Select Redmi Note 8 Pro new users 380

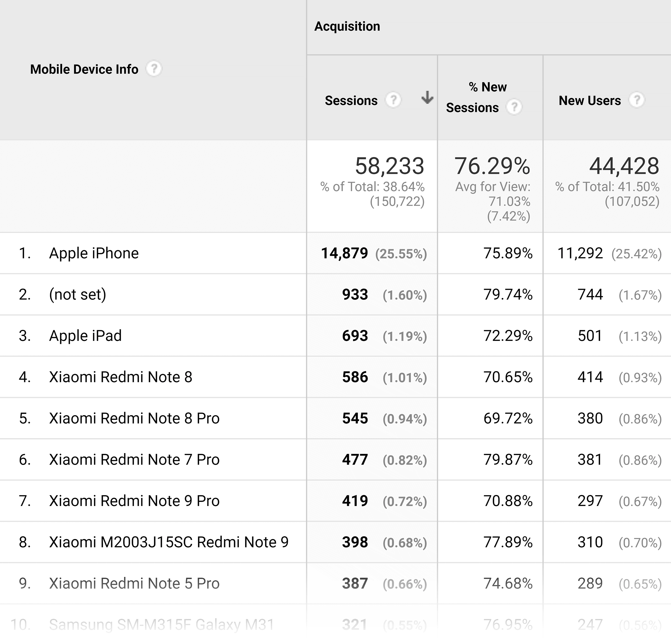click(x=590, y=419)
